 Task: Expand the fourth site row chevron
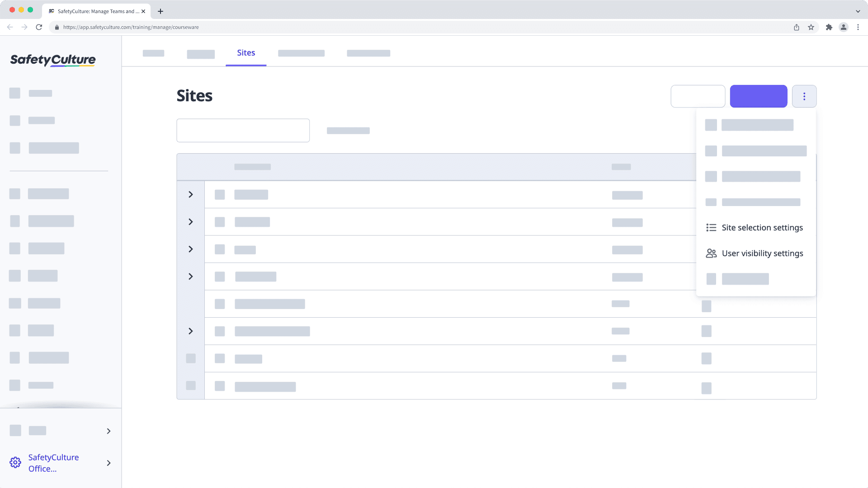(190, 276)
